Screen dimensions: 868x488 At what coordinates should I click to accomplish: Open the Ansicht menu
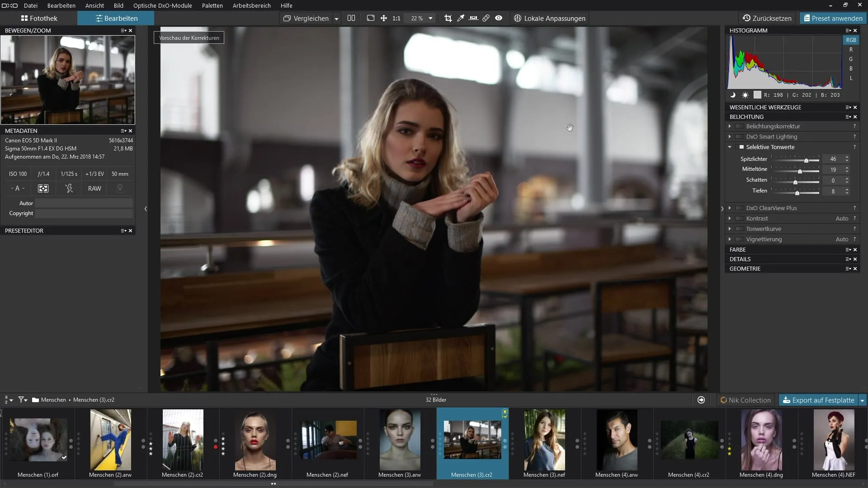[x=94, y=5]
